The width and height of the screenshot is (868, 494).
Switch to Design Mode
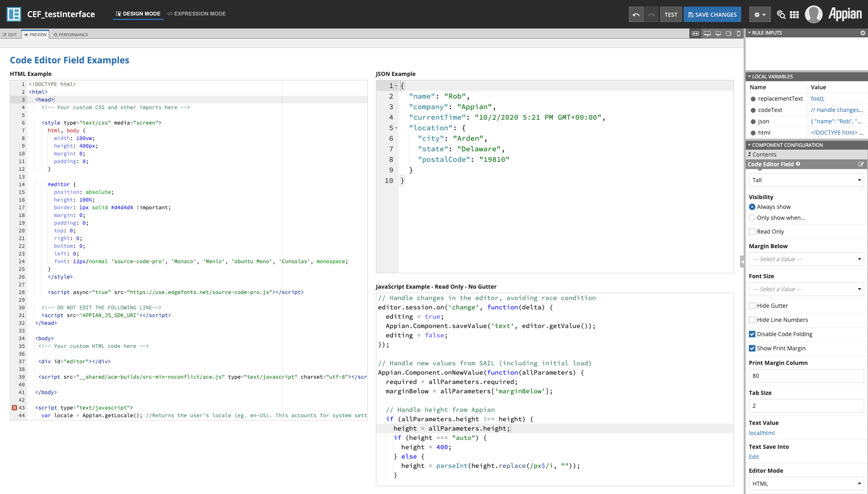point(138,14)
